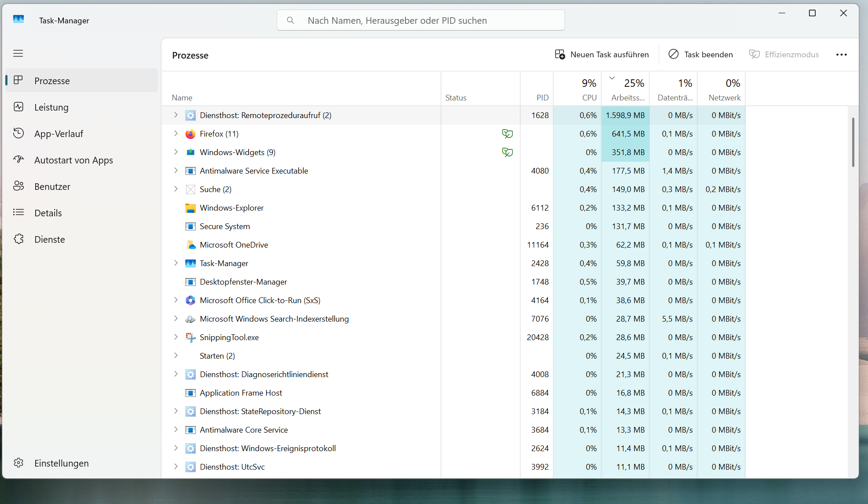
Task: Focus the name, publisher or PID search field
Action: click(420, 20)
